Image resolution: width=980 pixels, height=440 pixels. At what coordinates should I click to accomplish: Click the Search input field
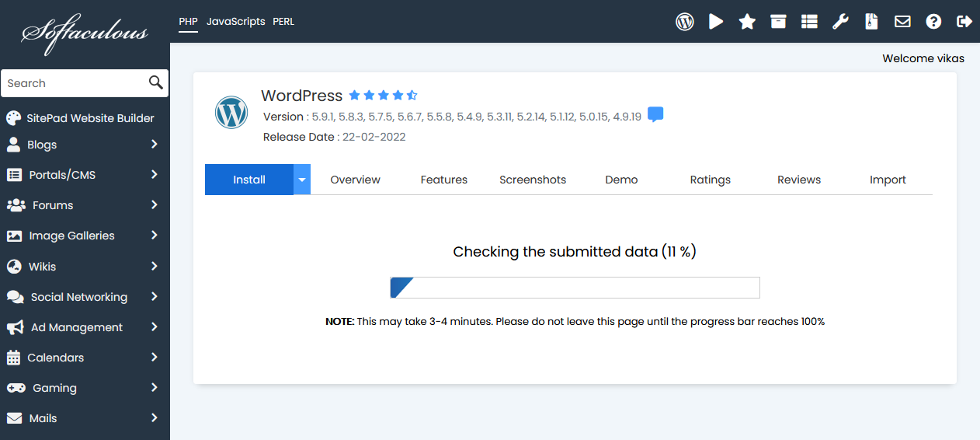point(74,83)
